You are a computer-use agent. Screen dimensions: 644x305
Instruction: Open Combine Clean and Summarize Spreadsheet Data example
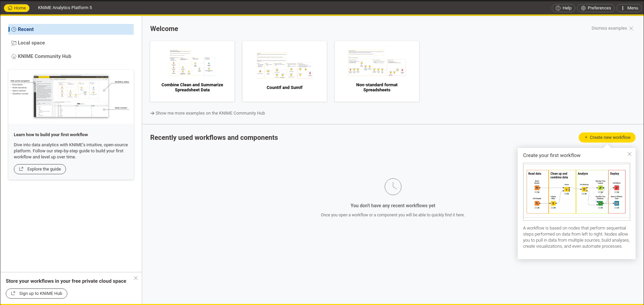click(x=192, y=71)
